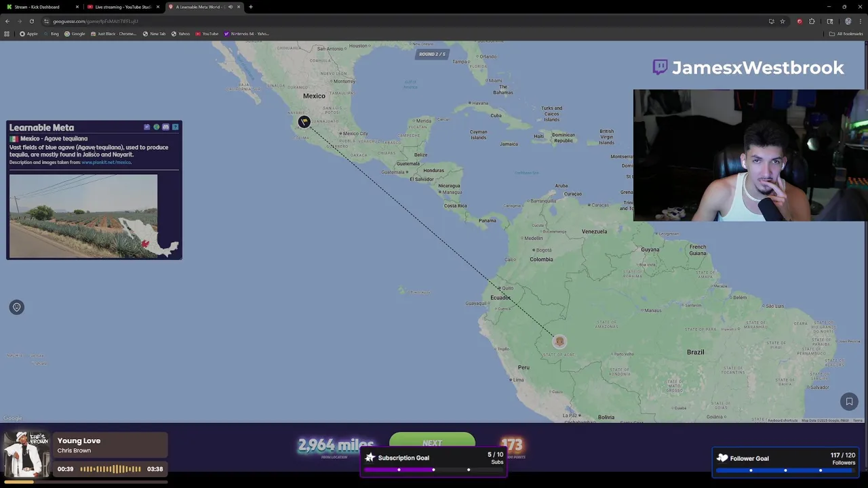Open the side panel search icon
Viewport: 868px width, 488px height.
click(830, 21)
